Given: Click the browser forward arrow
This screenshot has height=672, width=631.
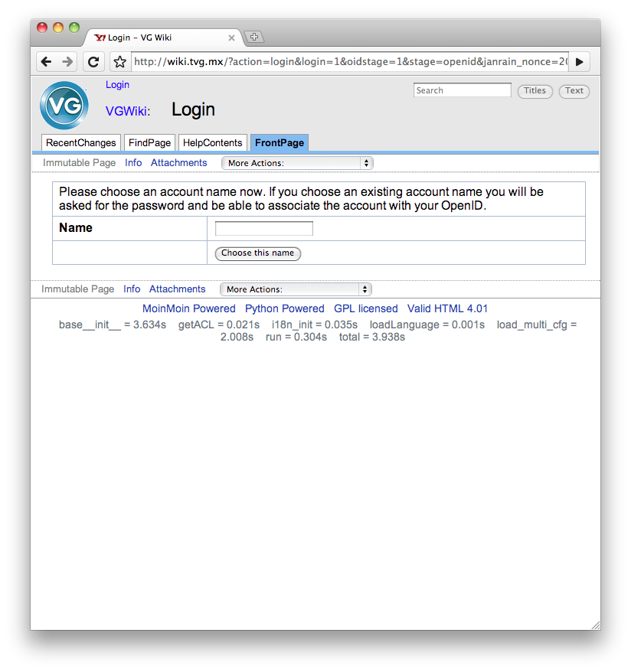Looking at the screenshot, I should point(67,62).
